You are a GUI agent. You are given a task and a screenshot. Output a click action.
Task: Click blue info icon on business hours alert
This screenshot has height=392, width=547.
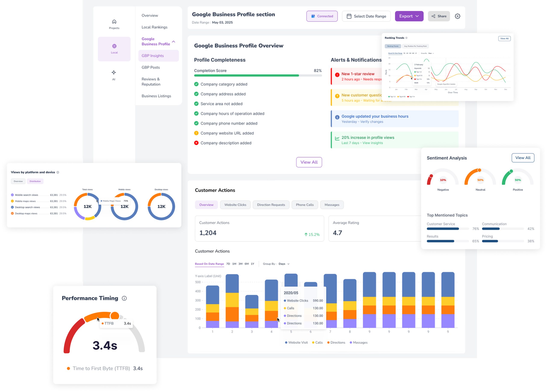(337, 117)
